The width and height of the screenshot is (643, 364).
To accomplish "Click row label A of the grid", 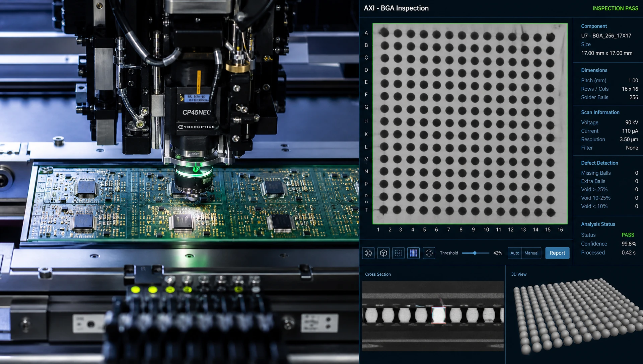I will click(366, 33).
